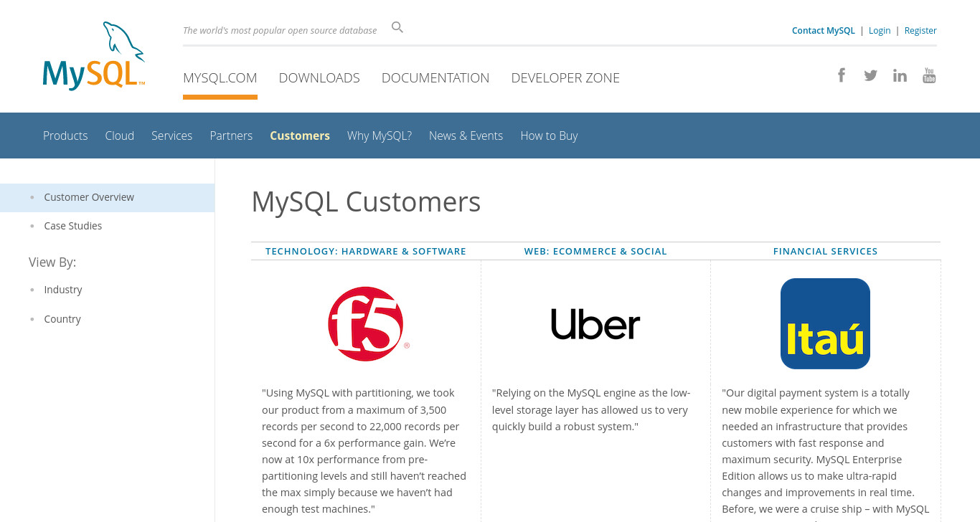
Task: Open the Products menu item
Action: click(65, 136)
